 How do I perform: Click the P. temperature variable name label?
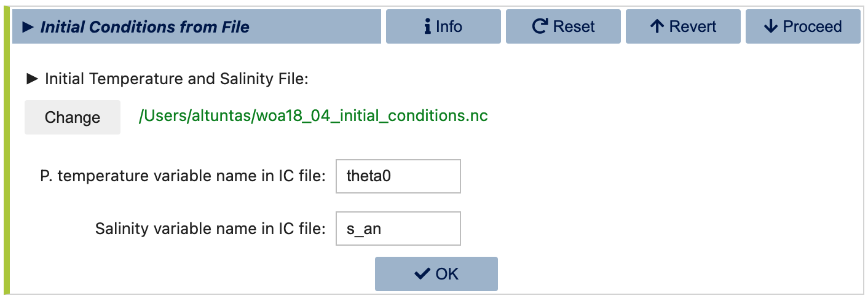click(x=183, y=176)
